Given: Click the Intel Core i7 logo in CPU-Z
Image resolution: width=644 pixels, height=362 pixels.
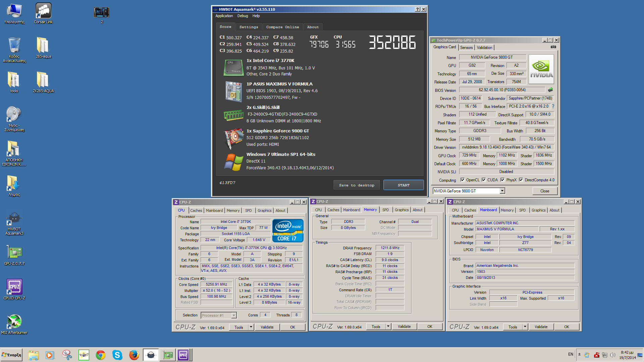Looking at the screenshot, I should [288, 231].
